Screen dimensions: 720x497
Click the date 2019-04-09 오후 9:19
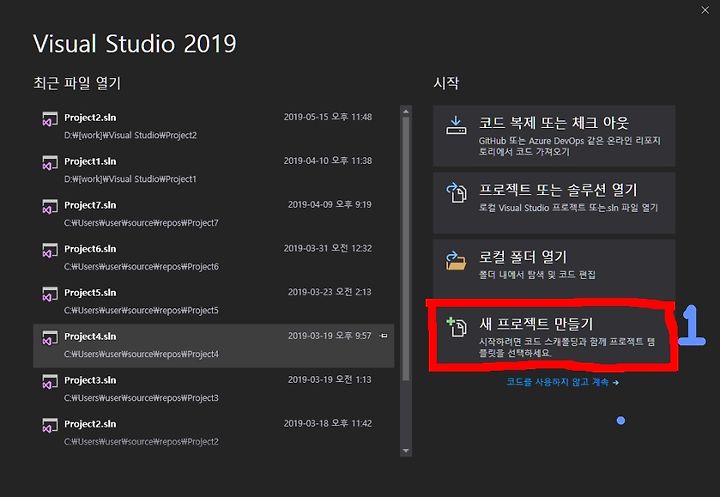tap(330, 204)
